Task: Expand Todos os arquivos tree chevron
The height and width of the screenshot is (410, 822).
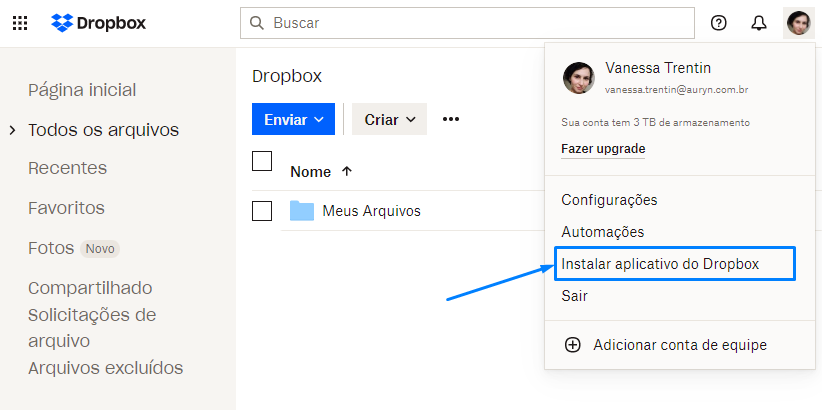Action: coord(13,130)
